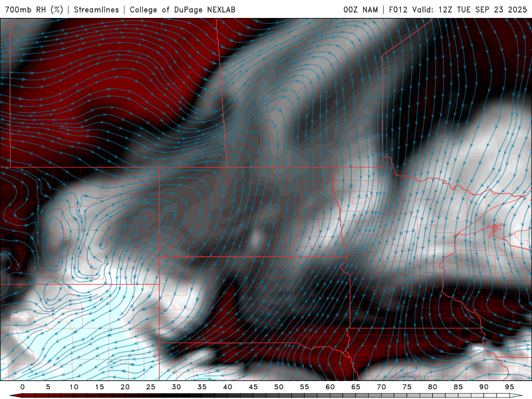532x399 pixels.
Task: Click the colorbar label 70
Action: click(381, 387)
